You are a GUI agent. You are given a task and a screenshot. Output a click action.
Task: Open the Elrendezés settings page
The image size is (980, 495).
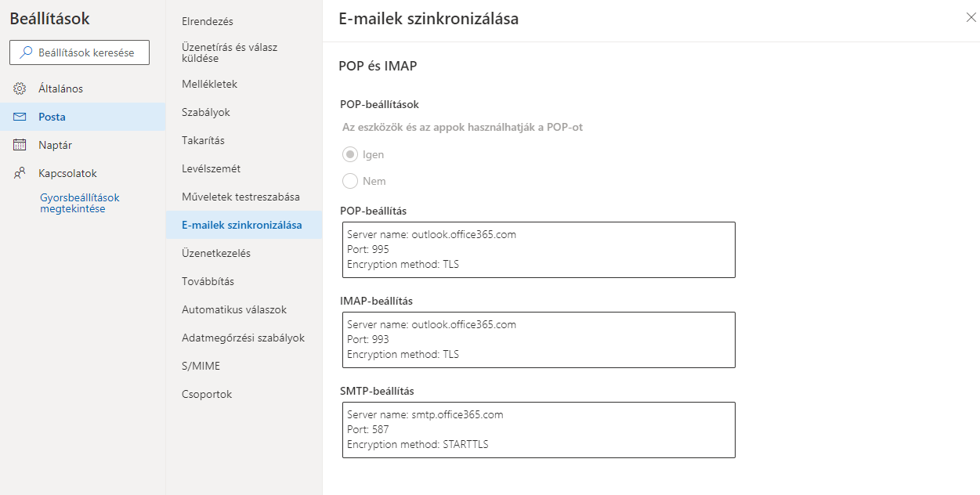pos(208,21)
